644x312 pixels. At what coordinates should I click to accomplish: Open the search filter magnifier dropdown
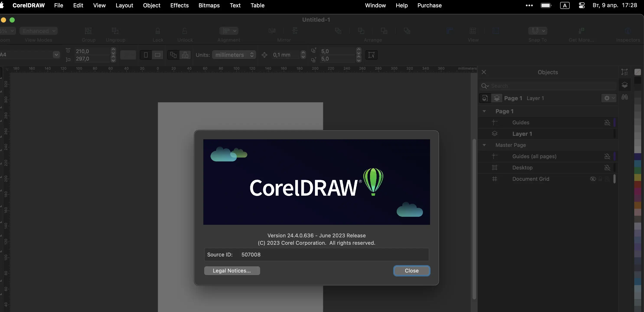[x=485, y=86]
